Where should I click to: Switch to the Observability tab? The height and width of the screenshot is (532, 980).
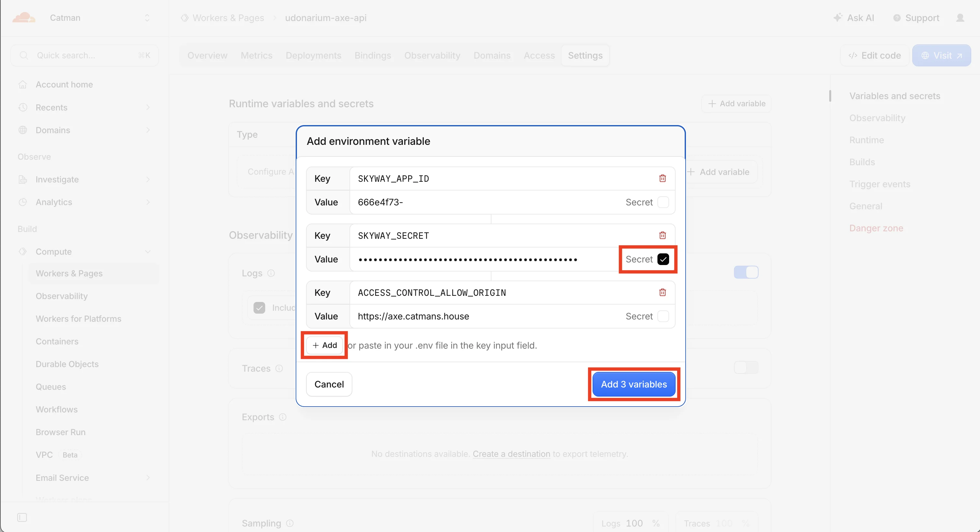tap(432, 55)
